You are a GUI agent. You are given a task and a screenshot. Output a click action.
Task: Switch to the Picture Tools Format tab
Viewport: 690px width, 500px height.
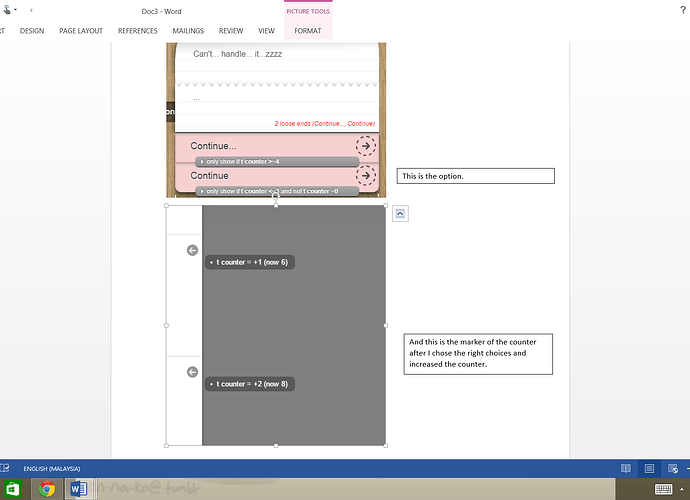click(308, 31)
